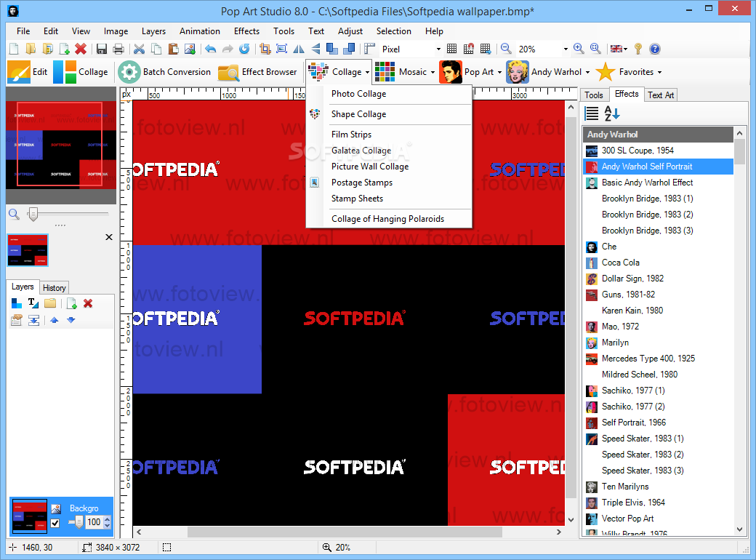Cut selection with the scissors icon
756x560 pixels.
pos(140,49)
